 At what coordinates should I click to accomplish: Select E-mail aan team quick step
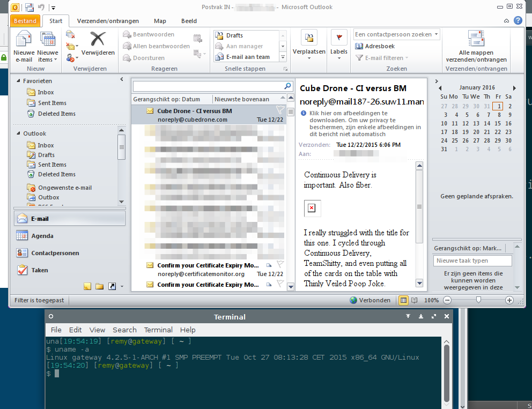click(247, 57)
